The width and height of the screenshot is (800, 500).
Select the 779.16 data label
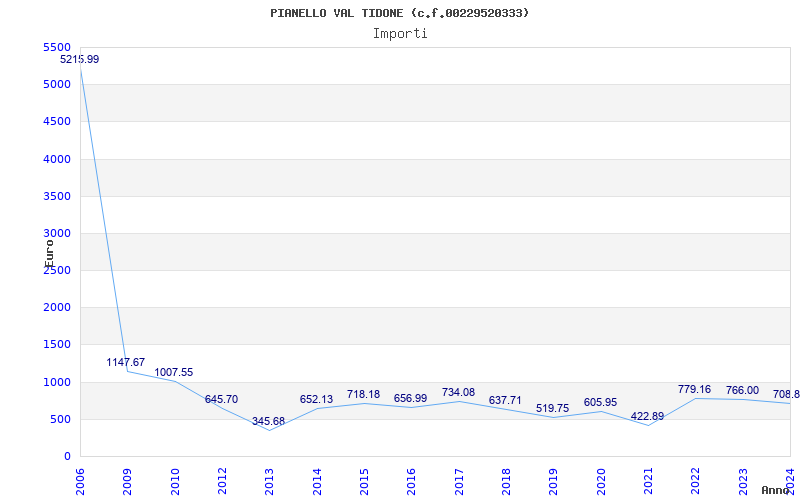tap(694, 390)
